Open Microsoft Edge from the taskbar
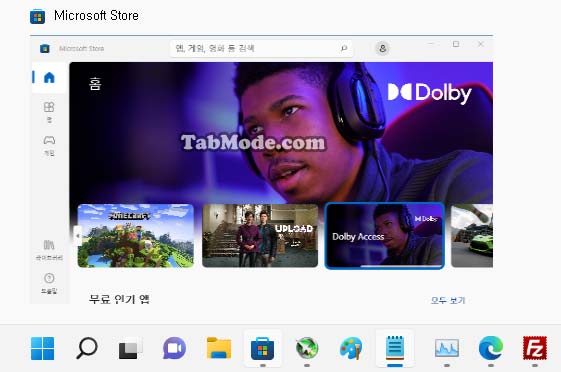Image resolution: width=561 pixels, height=372 pixels. (491, 348)
